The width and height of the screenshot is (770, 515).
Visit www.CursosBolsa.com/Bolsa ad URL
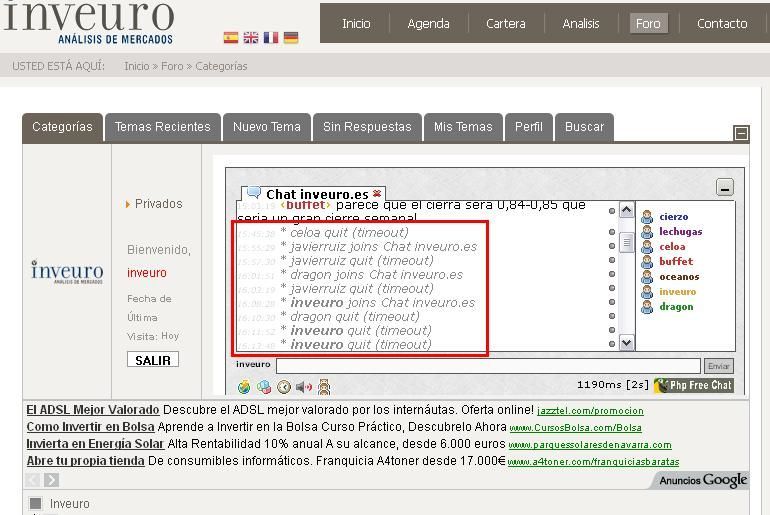576,428
